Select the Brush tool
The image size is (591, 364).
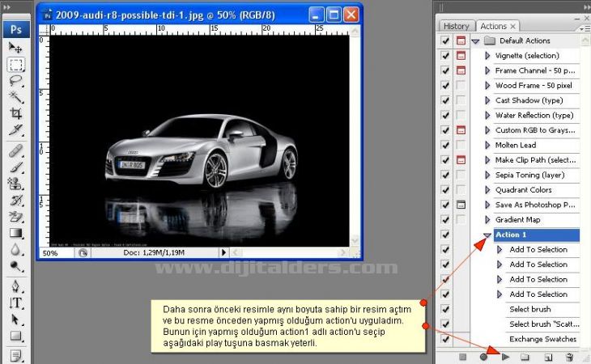[x=15, y=167]
